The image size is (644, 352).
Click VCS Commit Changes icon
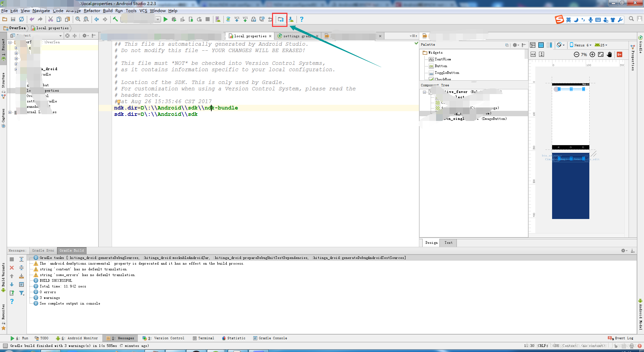tap(245, 19)
